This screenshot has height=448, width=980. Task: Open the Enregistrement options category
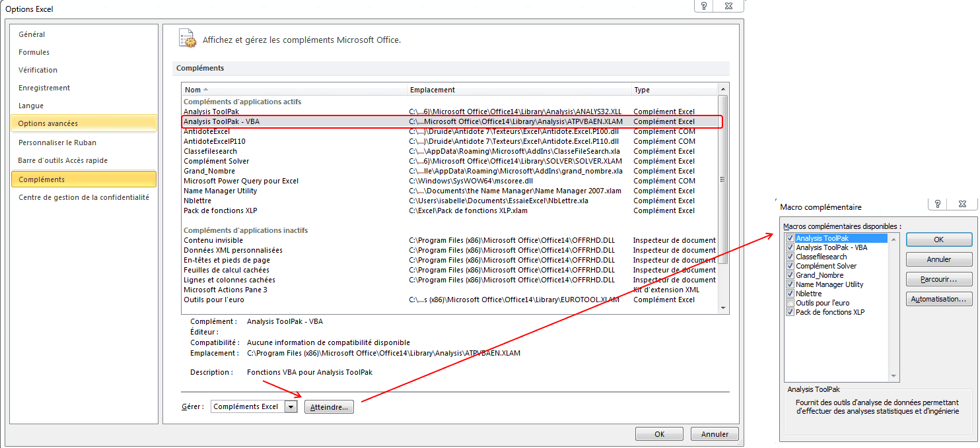tap(84, 88)
